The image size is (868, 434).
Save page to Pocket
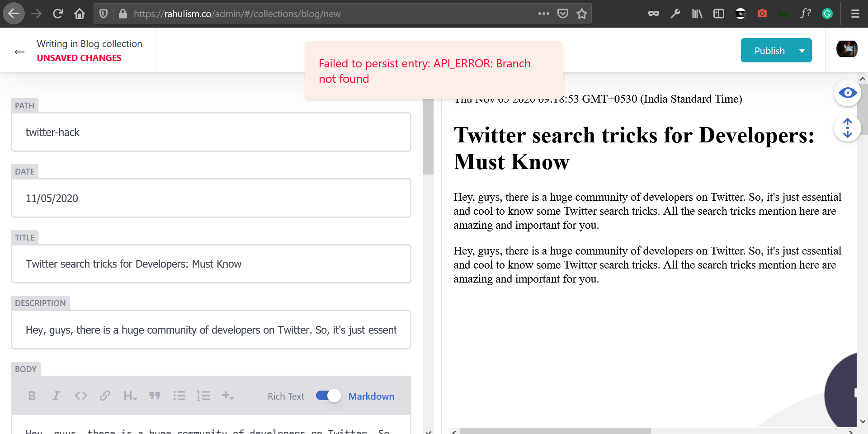(x=563, y=14)
